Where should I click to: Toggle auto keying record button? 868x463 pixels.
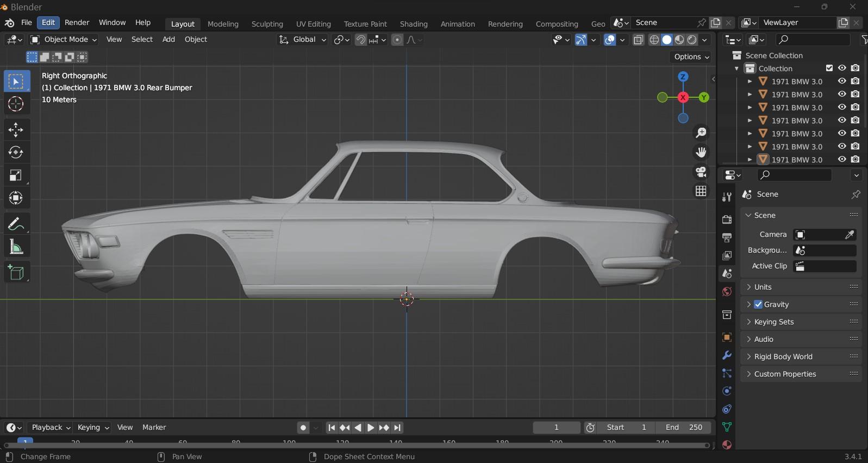tap(303, 428)
